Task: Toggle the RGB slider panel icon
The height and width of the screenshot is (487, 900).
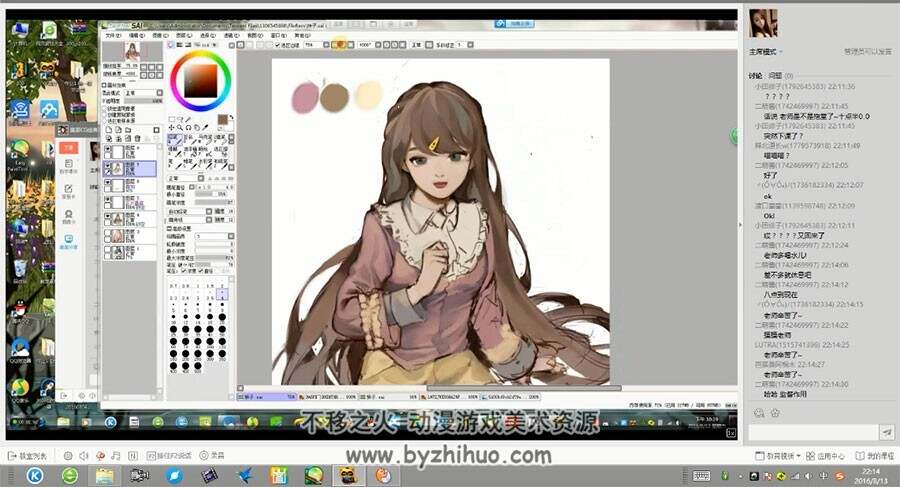Action: pos(179,45)
